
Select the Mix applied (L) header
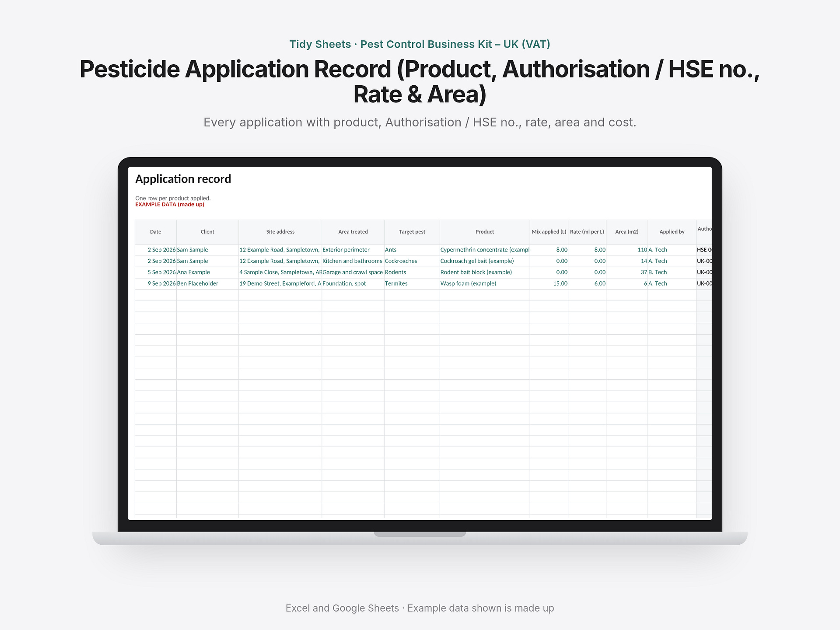click(549, 232)
